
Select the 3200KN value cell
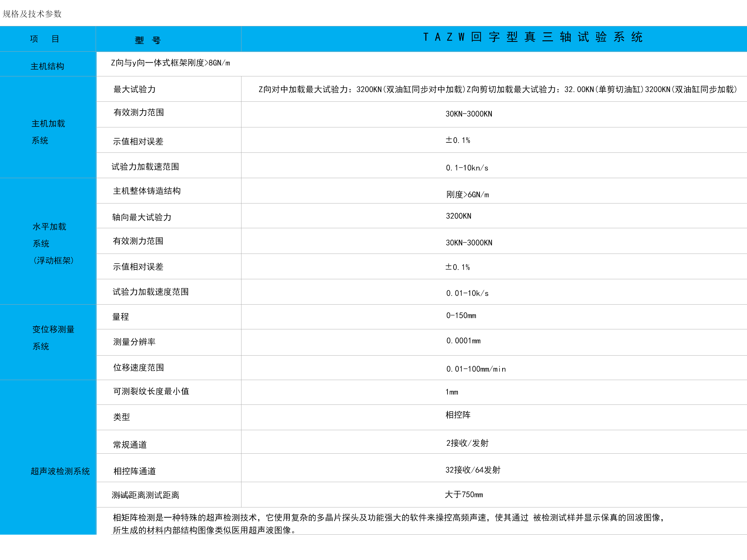click(458, 216)
